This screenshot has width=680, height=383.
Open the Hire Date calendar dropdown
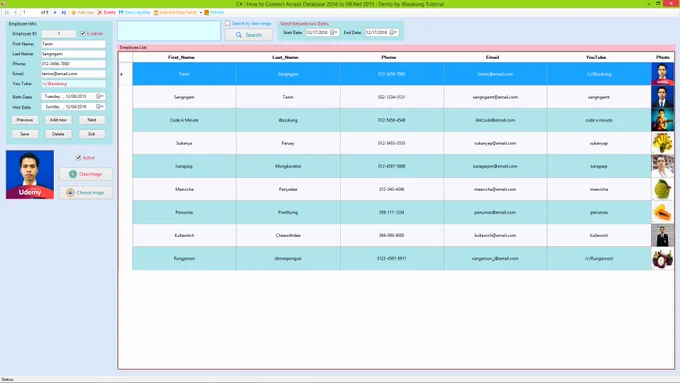coord(100,107)
